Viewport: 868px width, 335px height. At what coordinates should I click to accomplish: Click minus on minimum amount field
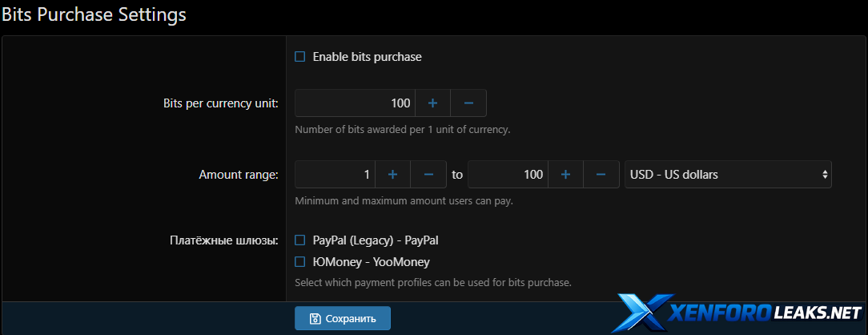428,175
